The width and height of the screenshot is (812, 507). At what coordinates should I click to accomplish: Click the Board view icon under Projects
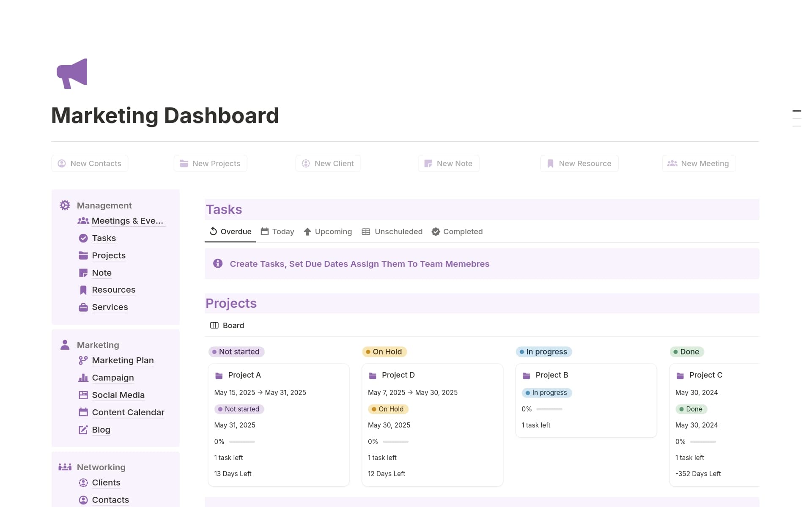tap(214, 325)
